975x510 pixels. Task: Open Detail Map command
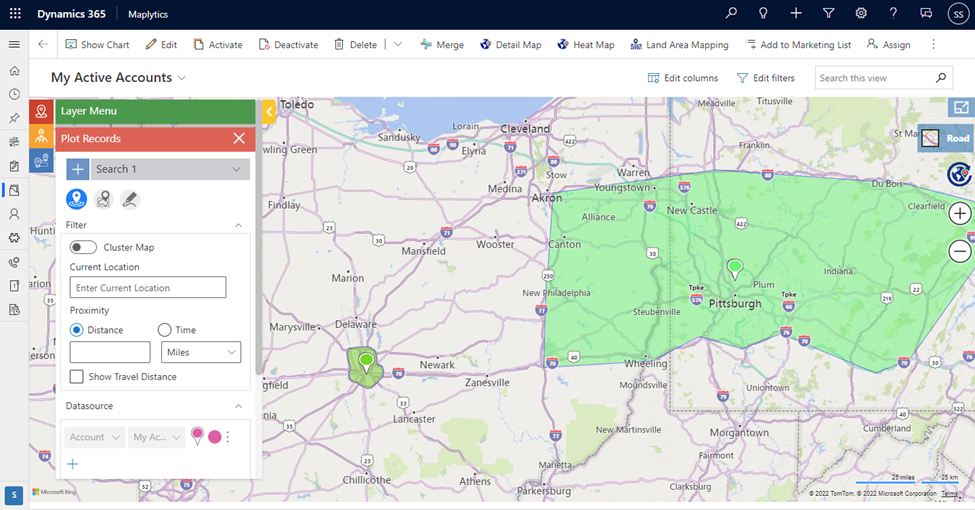(511, 45)
